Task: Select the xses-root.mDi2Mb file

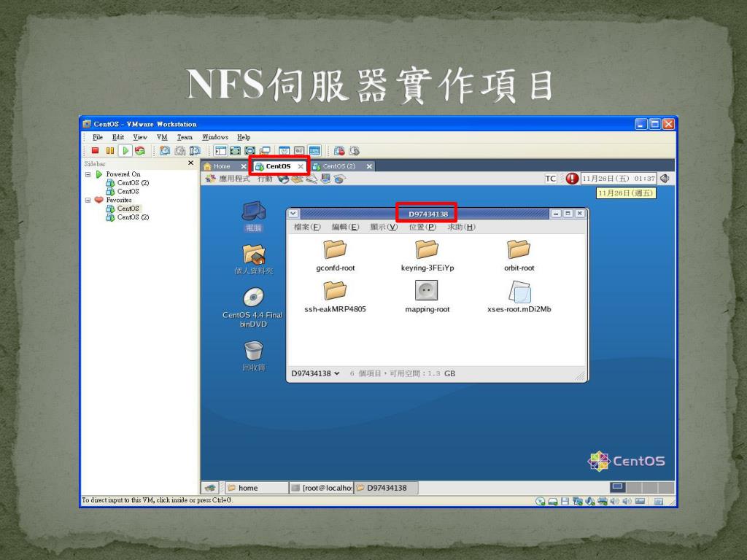Action: pos(519,297)
